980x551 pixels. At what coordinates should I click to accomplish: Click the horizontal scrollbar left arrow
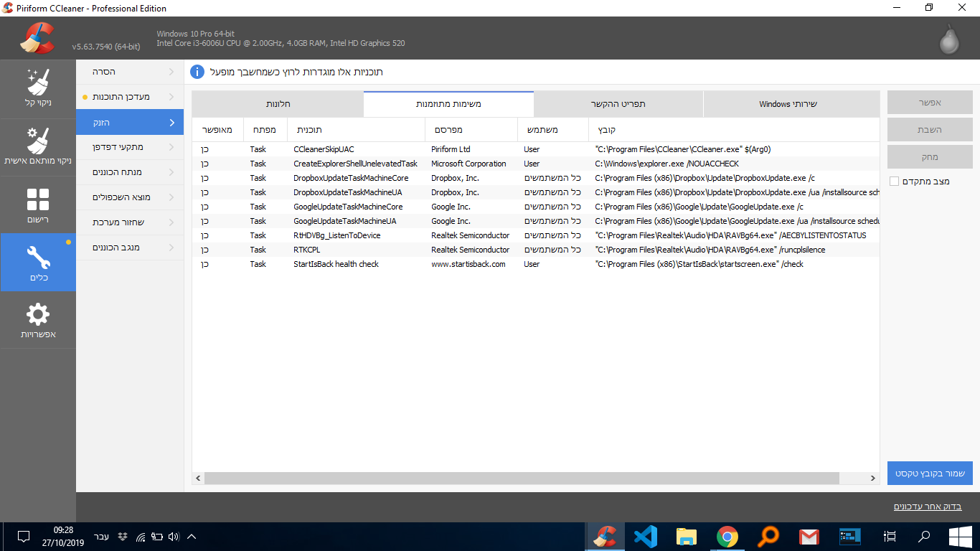199,478
